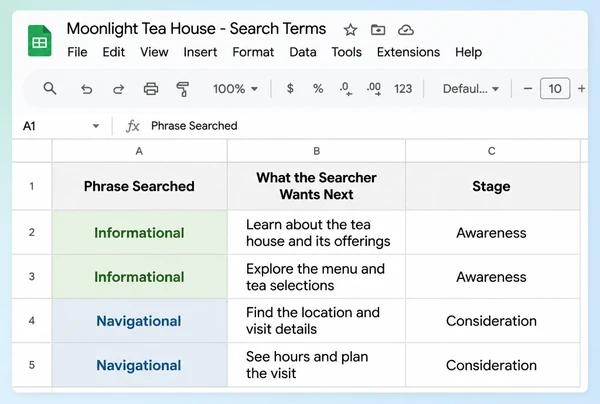Viewport: 600px width, 404px height.
Task: Open the Data menu
Action: pyautogui.click(x=303, y=52)
